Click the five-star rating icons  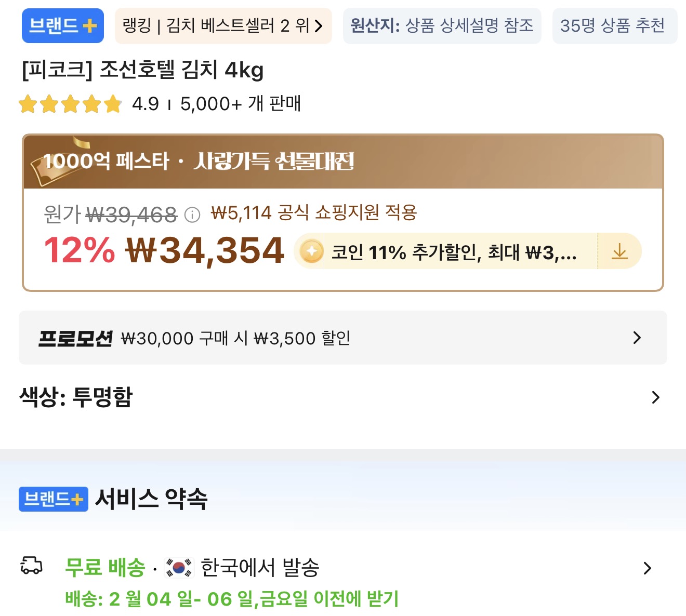tap(70, 104)
